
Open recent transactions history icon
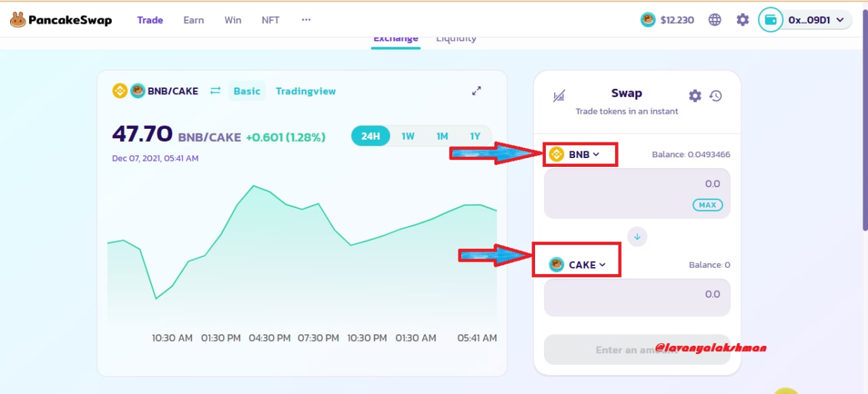[715, 96]
